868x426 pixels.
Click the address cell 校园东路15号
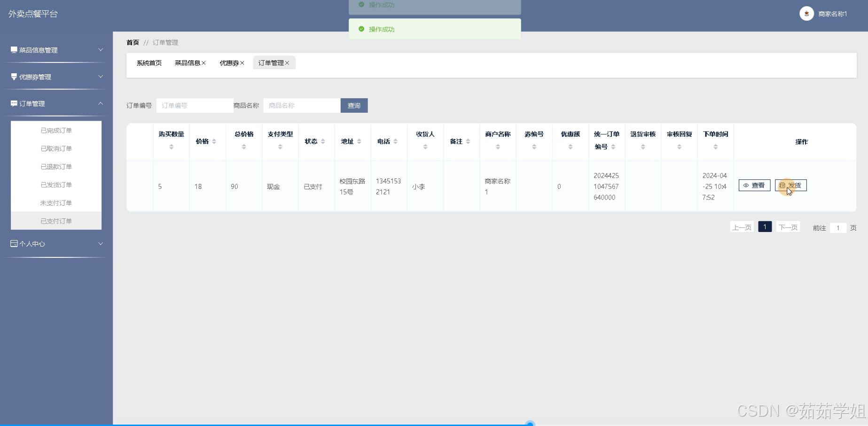tap(352, 186)
